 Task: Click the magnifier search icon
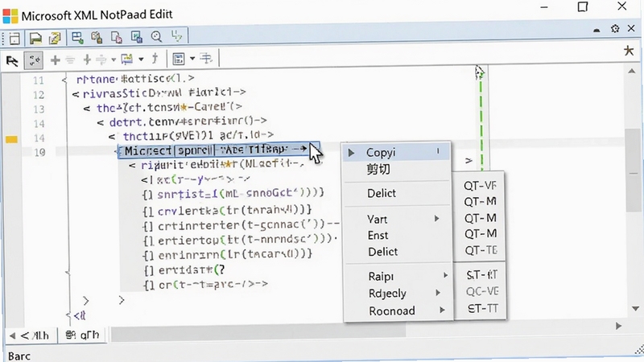[x=156, y=37]
